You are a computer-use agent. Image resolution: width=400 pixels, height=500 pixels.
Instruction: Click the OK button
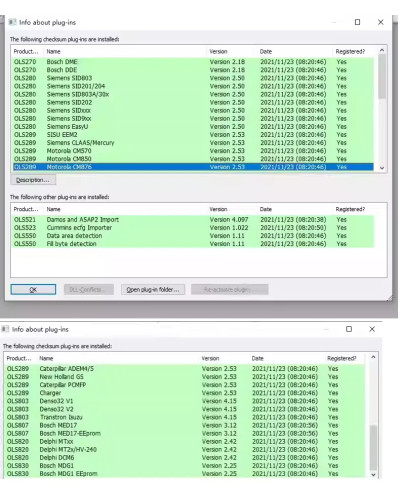(33, 289)
